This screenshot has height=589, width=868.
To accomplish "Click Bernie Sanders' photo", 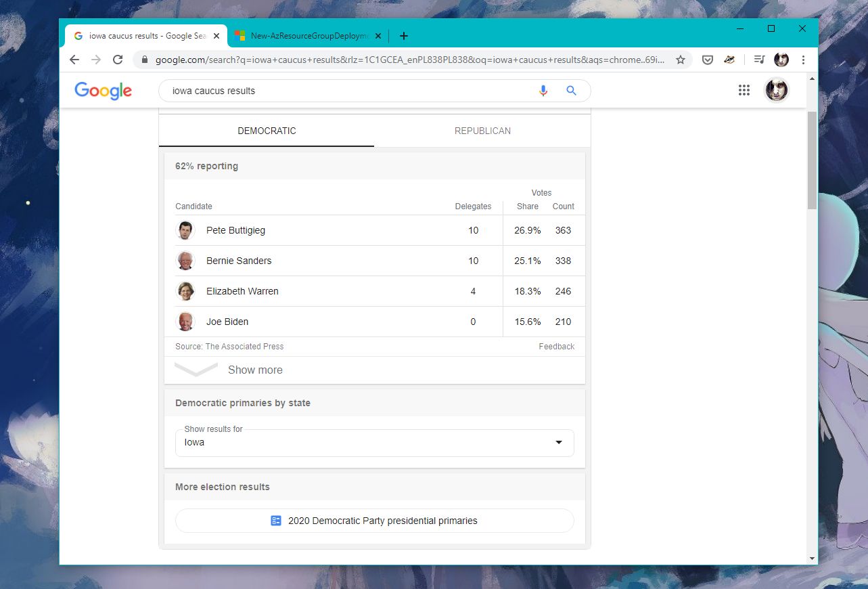I will click(185, 261).
